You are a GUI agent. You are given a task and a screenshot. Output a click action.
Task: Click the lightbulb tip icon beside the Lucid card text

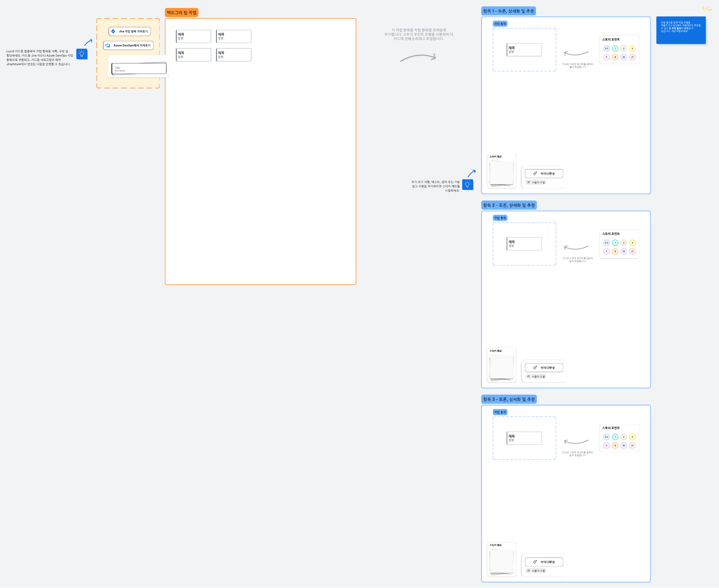pos(82,54)
